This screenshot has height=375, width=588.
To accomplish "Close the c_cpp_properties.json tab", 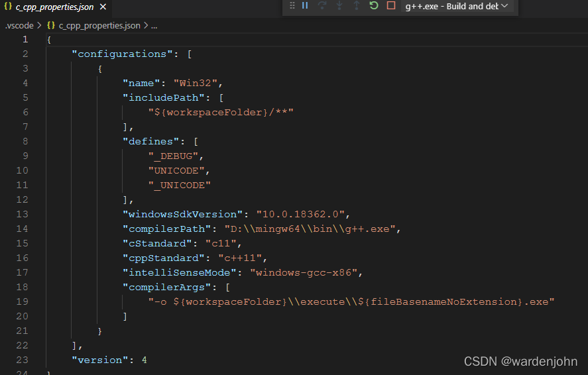I will 103,7.
